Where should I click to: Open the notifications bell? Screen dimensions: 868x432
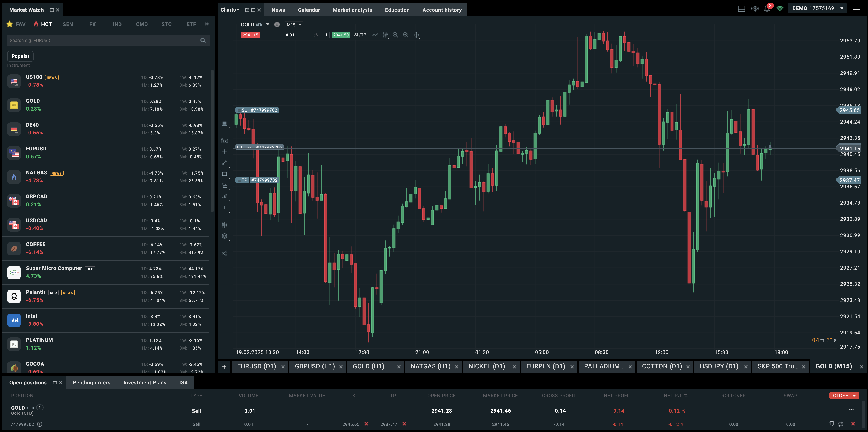pyautogui.click(x=767, y=9)
